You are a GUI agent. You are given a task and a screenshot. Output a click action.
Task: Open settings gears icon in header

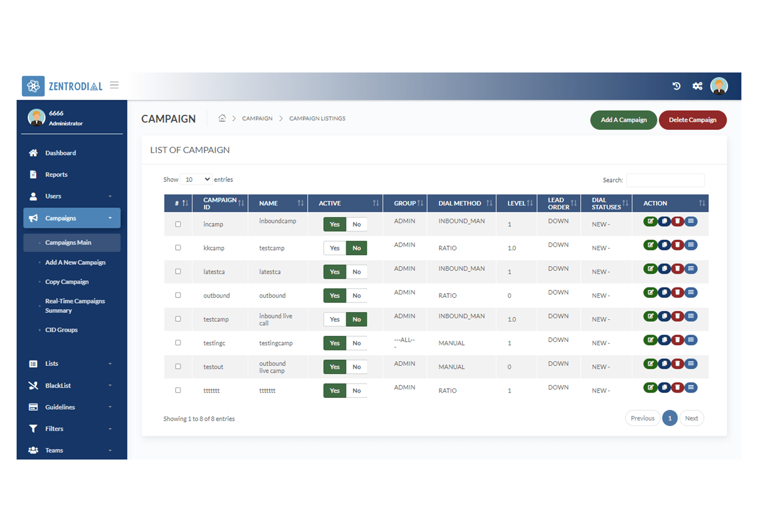(x=697, y=86)
